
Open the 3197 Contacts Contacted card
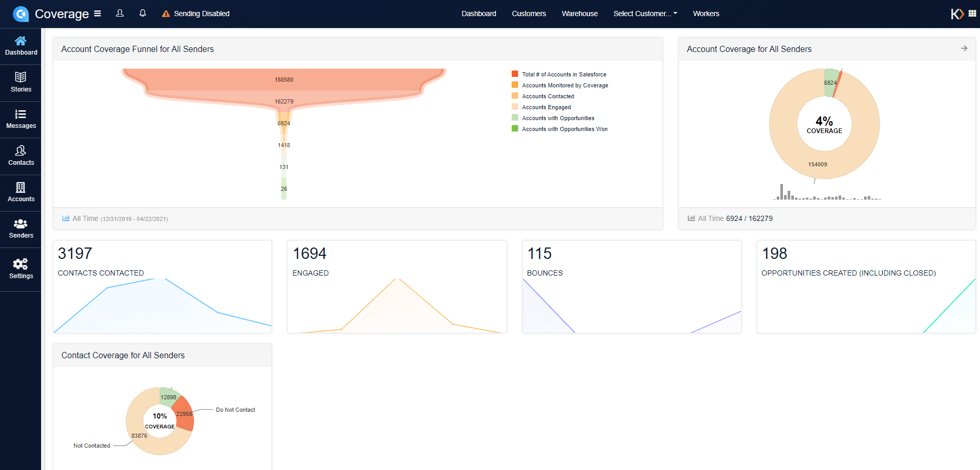pyautogui.click(x=162, y=286)
